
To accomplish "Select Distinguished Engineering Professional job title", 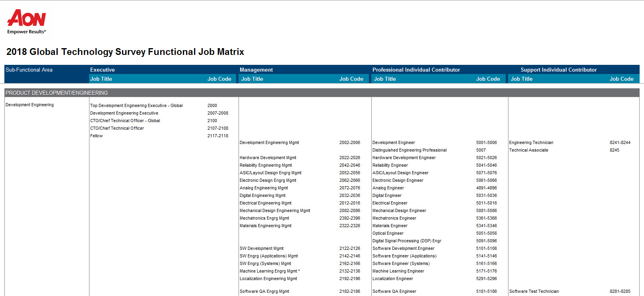I will 409,150.
